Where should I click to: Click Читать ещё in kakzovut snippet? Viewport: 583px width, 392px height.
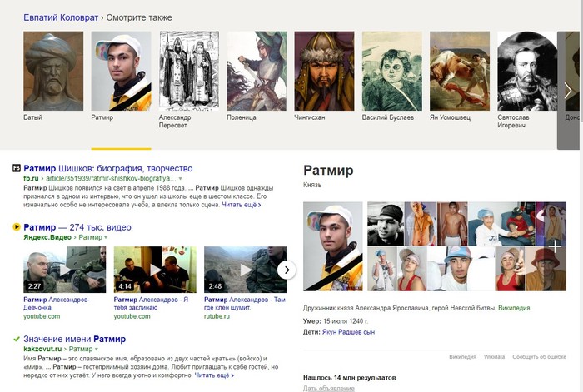(x=214, y=375)
